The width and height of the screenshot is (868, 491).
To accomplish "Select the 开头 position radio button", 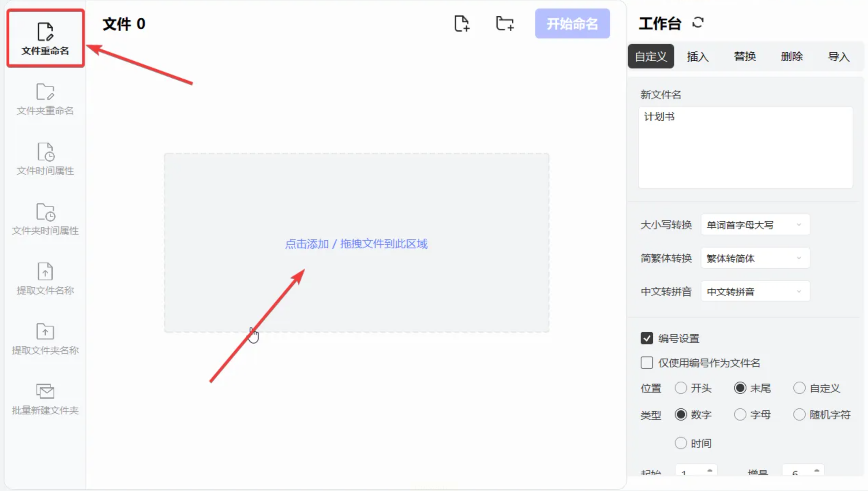I will [x=681, y=388].
